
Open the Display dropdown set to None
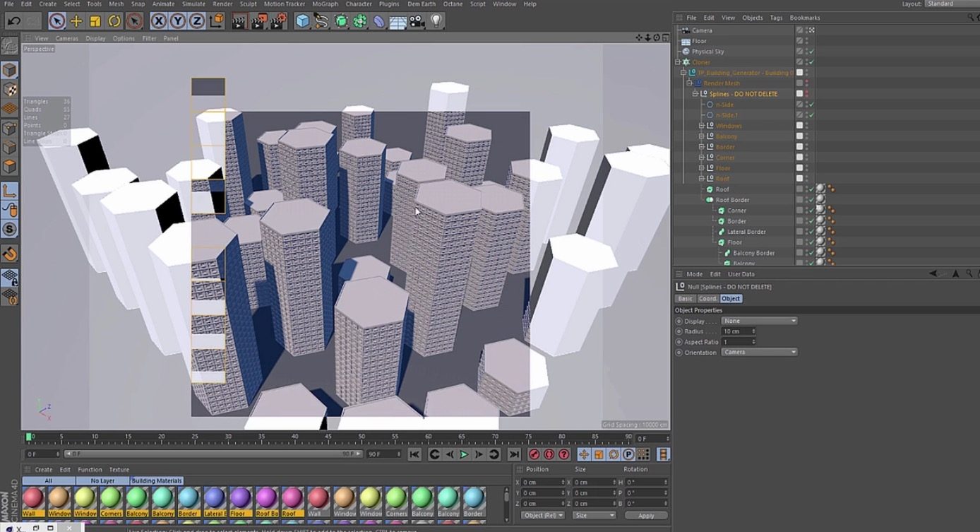click(x=759, y=321)
